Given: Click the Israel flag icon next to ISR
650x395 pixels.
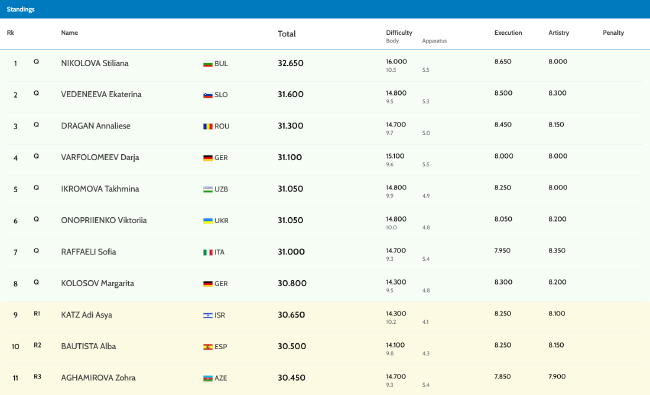Looking at the screenshot, I should click(208, 315).
